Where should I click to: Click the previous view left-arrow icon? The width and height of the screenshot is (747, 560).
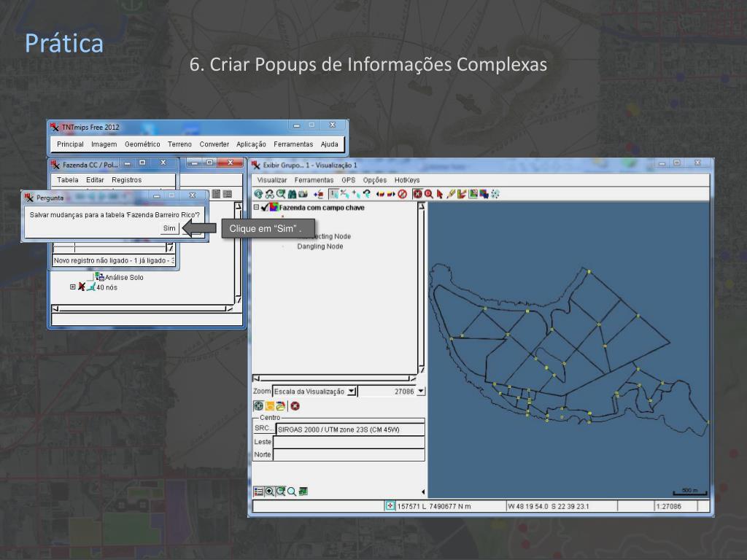380,194
